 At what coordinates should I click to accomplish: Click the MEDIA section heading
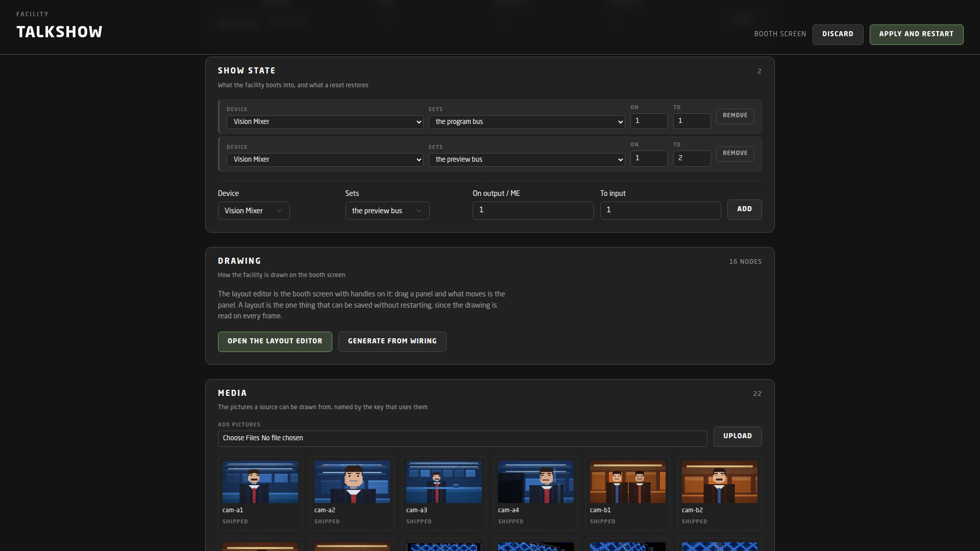click(x=232, y=393)
